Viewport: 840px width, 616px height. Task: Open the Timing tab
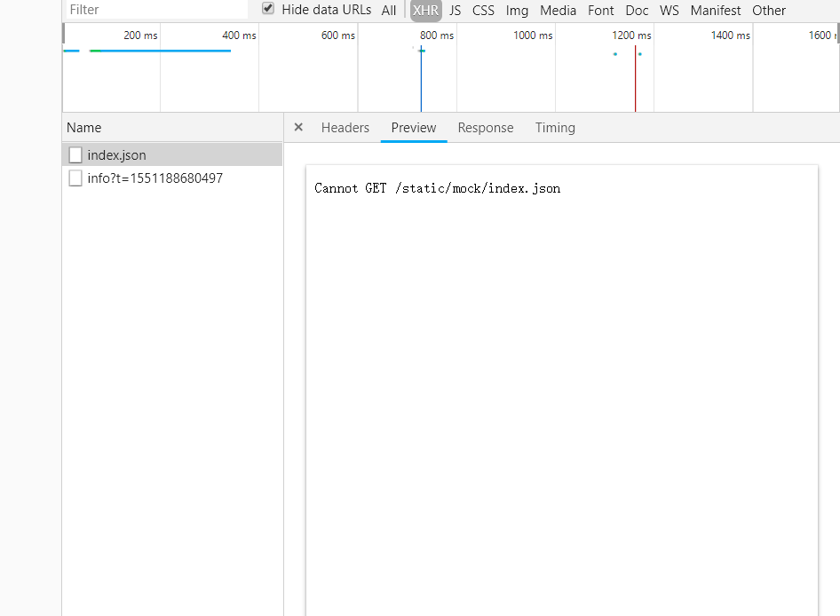point(555,128)
